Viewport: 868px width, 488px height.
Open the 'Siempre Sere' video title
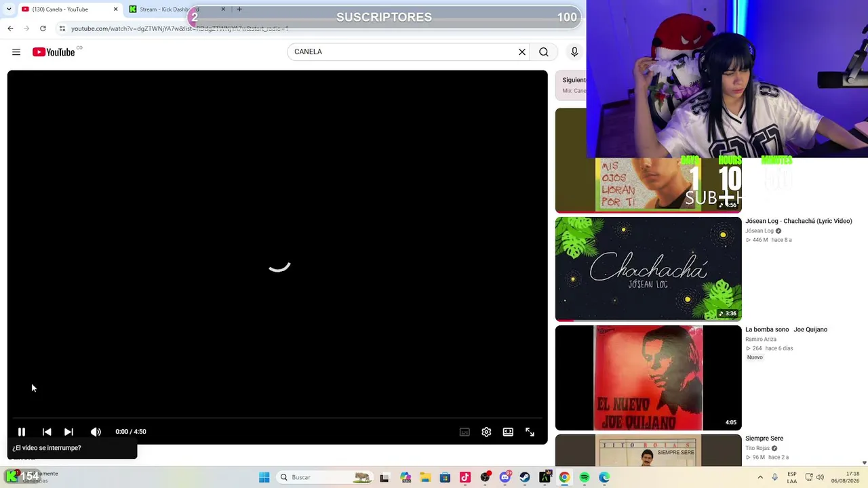[764, 439]
